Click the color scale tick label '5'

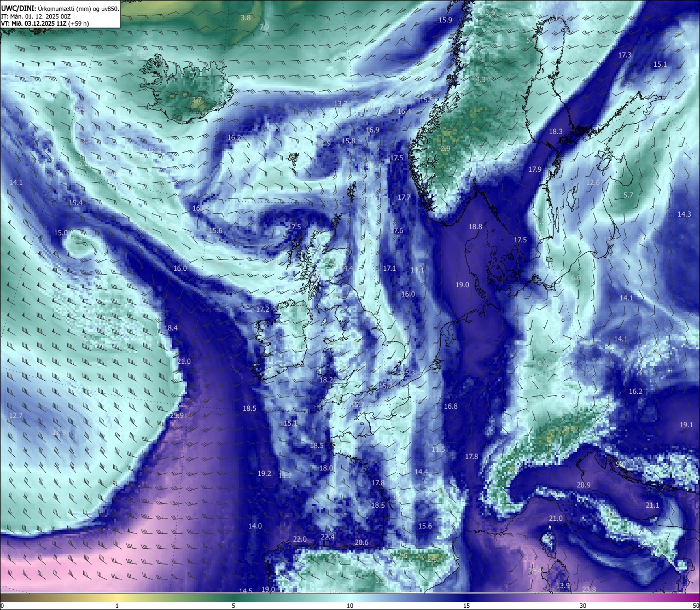pos(234,606)
